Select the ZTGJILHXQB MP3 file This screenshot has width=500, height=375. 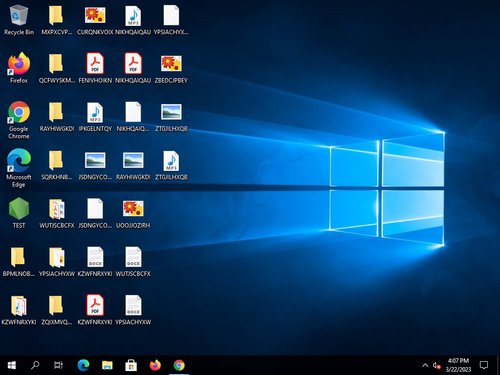click(171, 164)
